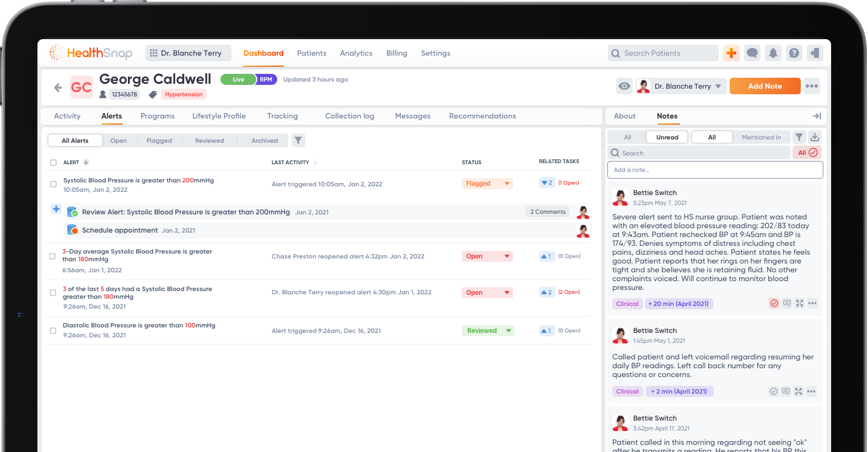Viewport: 868px width, 452px height.
Task: Sort by LAST ACTIVITY column arrow
Action: coord(315,163)
